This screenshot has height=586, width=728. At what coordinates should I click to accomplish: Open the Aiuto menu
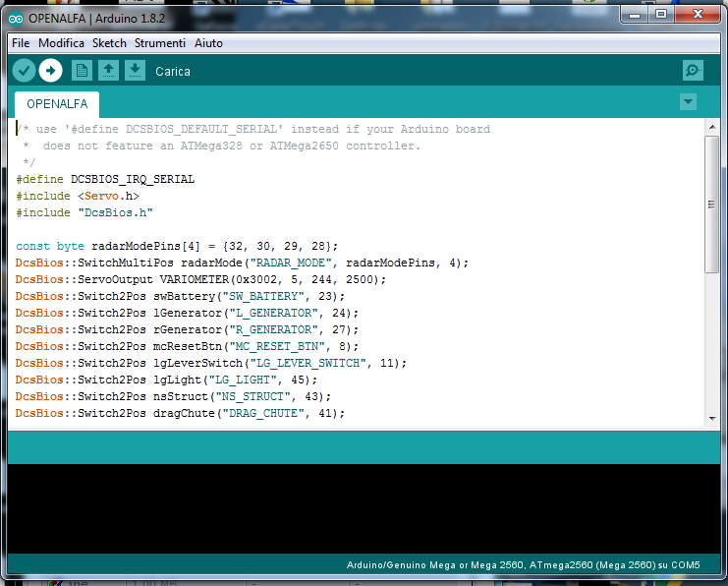tap(208, 43)
